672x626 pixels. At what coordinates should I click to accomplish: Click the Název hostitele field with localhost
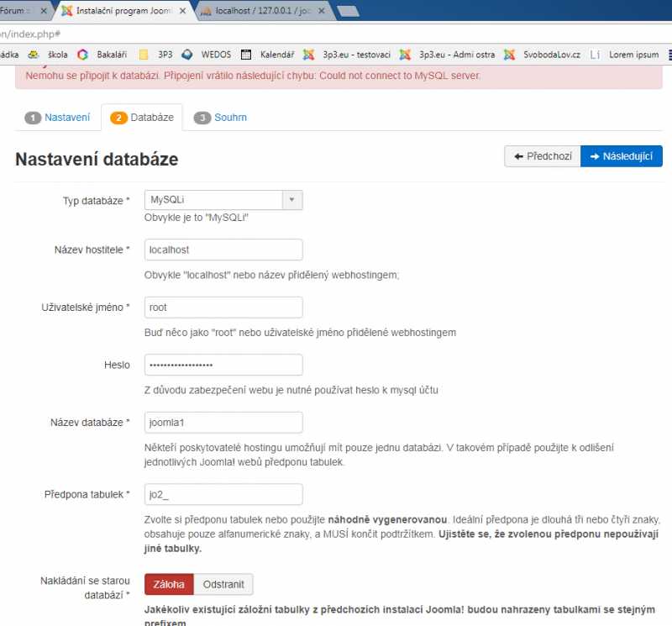pyautogui.click(x=223, y=250)
